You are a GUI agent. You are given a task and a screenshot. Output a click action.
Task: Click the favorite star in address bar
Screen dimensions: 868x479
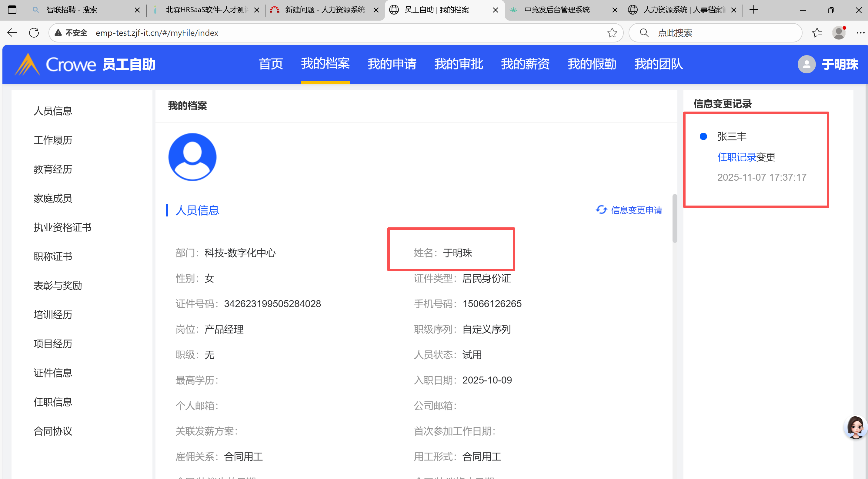pos(612,33)
